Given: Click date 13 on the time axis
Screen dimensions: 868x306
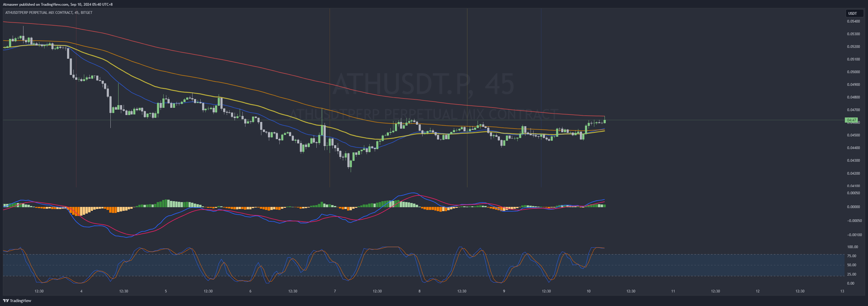Looking at the screenshot, I should [x=842, y=291].
